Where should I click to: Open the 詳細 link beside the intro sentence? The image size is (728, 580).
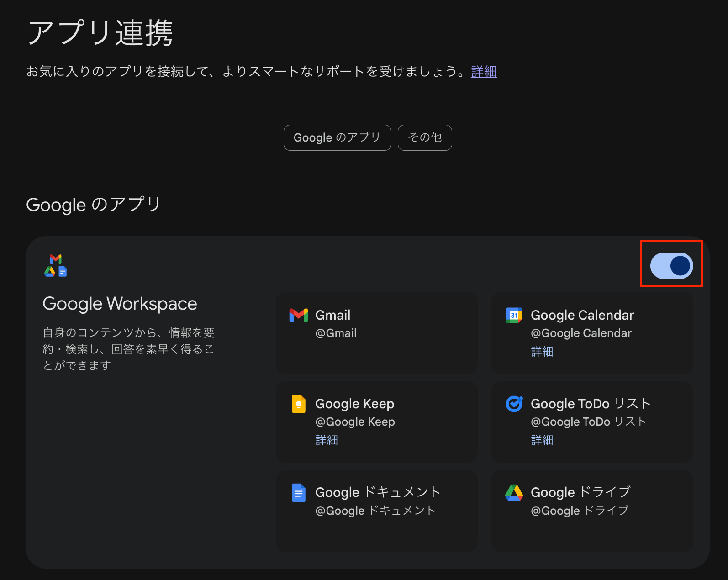[484, 72]
